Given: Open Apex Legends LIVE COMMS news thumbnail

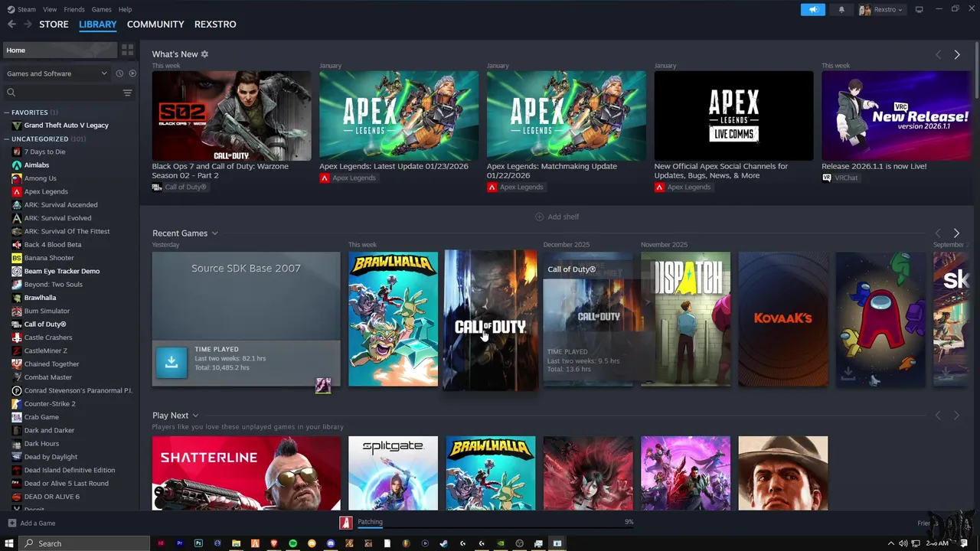Looking at the screenshot, I should point(733,116).
